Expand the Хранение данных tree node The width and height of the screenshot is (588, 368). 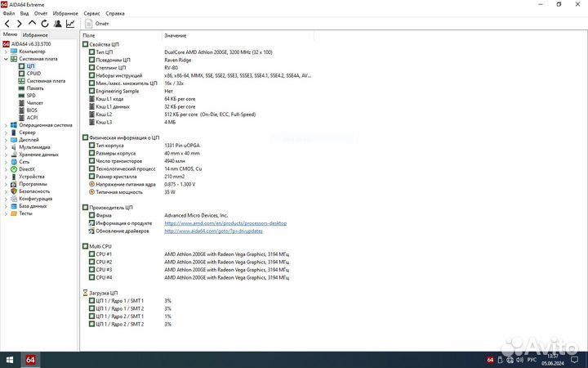pos(6,155)
